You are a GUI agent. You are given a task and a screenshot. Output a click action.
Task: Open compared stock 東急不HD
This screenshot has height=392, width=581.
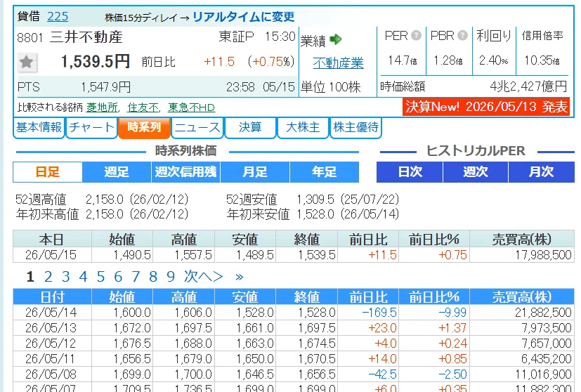pyautogui.click(x=191, y=107)
